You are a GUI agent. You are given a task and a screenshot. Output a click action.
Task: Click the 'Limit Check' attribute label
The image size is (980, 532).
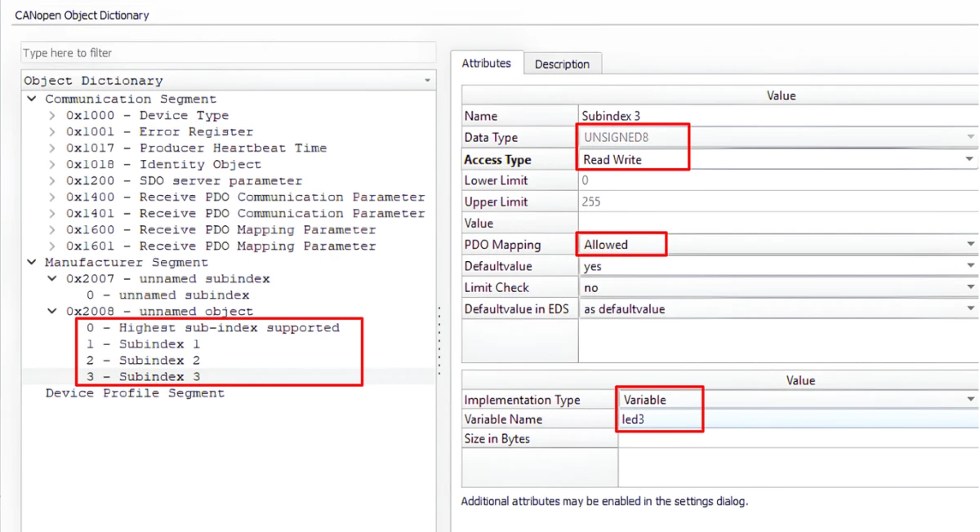tap(497, 287)
